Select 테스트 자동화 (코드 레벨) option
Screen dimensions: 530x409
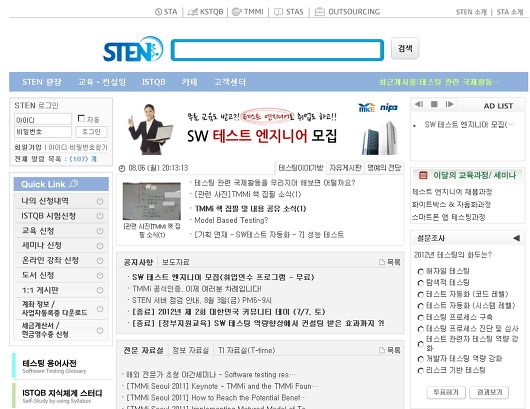coord(420,294)
